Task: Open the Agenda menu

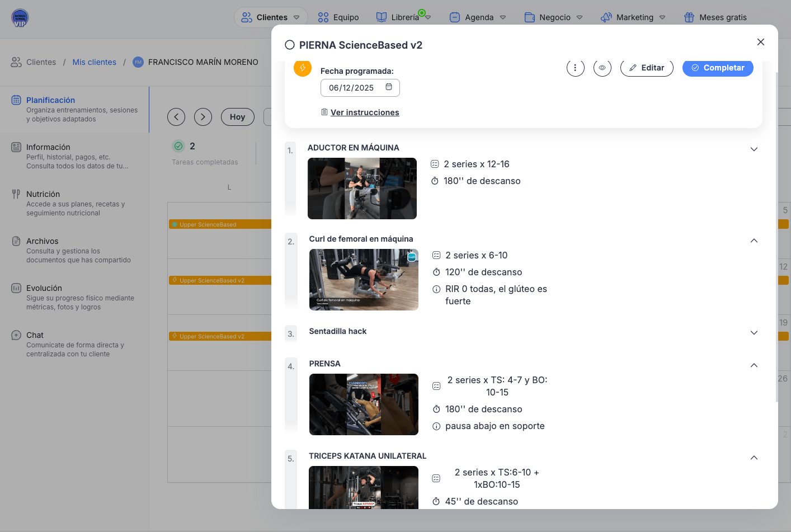Action: (x=478, y=17)
